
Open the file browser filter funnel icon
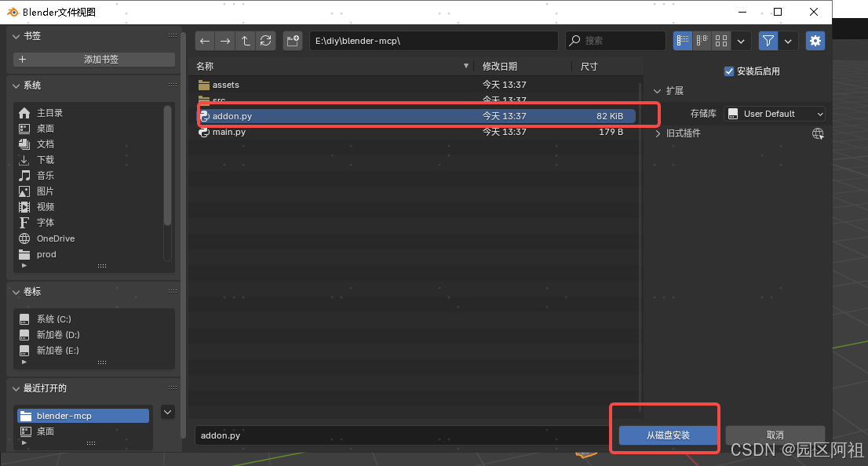[768, 41]
